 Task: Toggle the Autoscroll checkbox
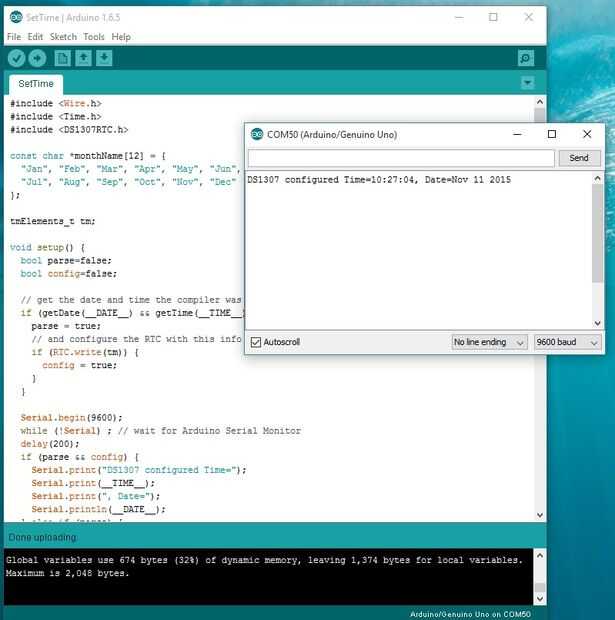pos(256,342)
